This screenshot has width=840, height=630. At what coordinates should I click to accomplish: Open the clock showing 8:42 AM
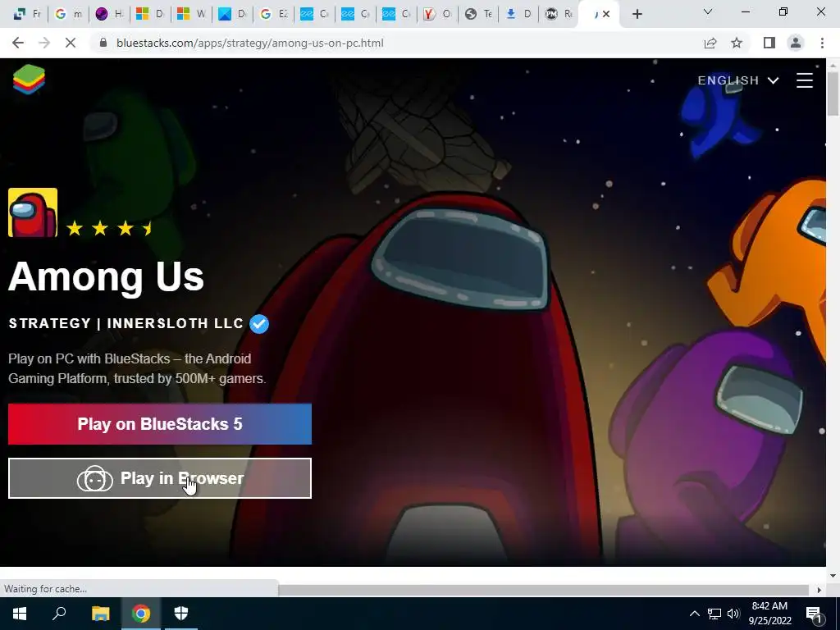(769, 614)
